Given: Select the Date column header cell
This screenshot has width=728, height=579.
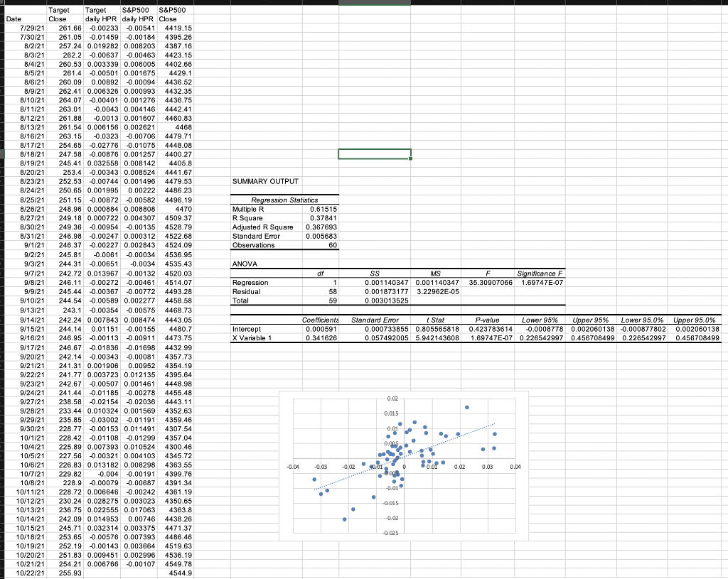Looking at the screenshot, I should 14,19.
